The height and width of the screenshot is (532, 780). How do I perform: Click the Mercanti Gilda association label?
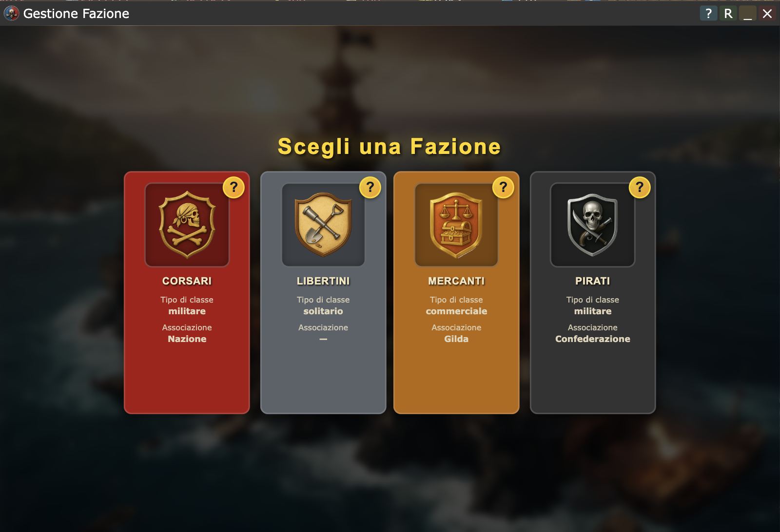(456, 339)
